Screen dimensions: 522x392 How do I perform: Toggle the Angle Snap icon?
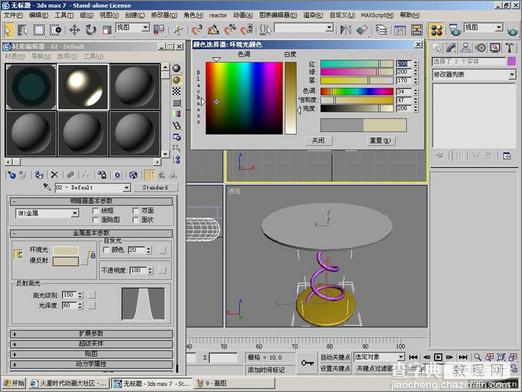(x=213, y=30)
